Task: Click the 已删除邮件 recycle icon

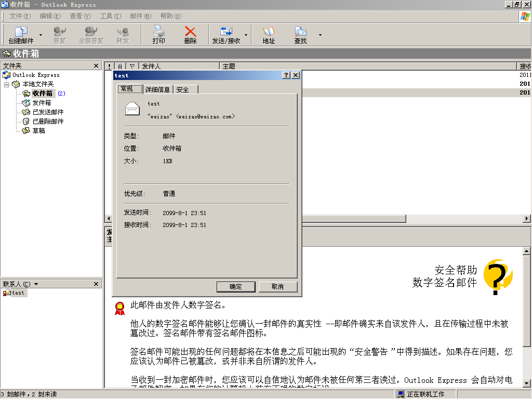Action: click(26, 122)
